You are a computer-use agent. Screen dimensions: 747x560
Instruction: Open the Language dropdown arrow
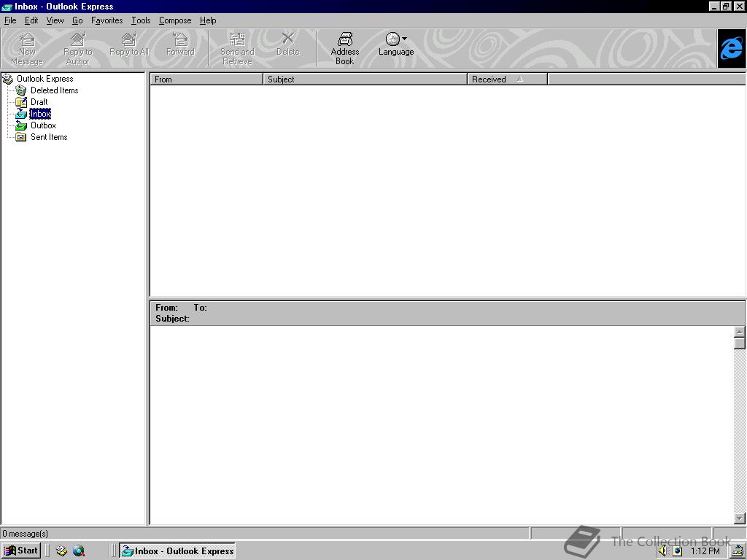pyautogui.click(x=404, y=39)
